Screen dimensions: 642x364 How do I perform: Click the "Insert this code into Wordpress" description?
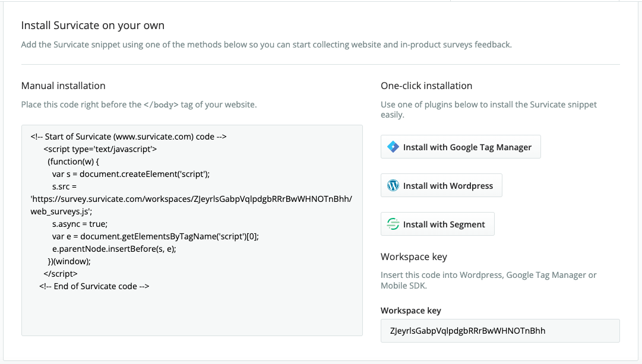pos(488,280)
